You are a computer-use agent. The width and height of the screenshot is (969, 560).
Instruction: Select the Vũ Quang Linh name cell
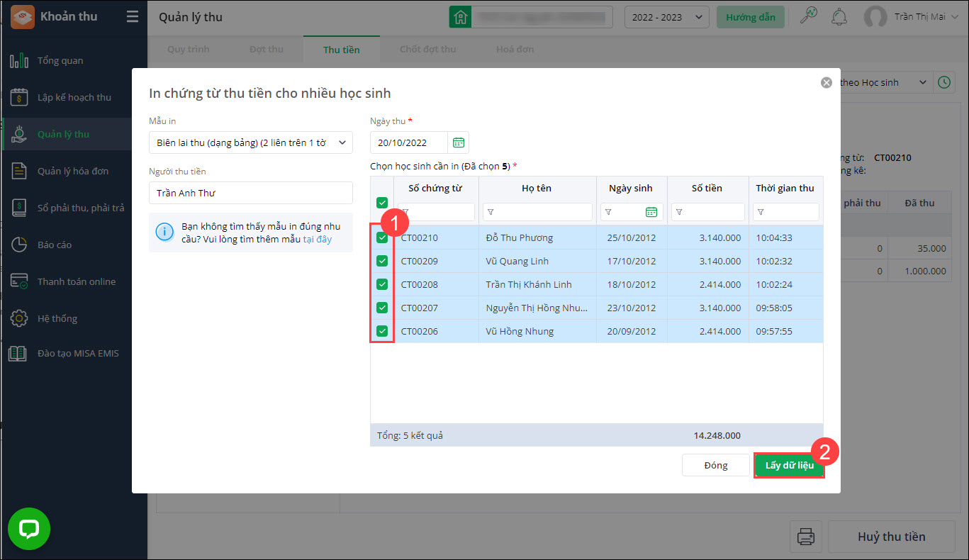[x=537, y=261]
